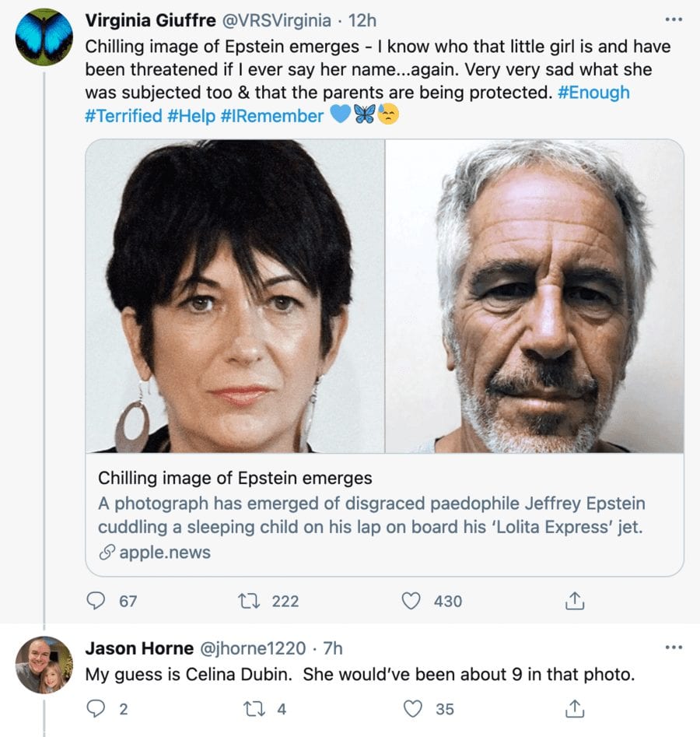Open the blue butterfly profile avatar
Image resolution: width=700 pixels, height=737 pixels.
point(44,37)
